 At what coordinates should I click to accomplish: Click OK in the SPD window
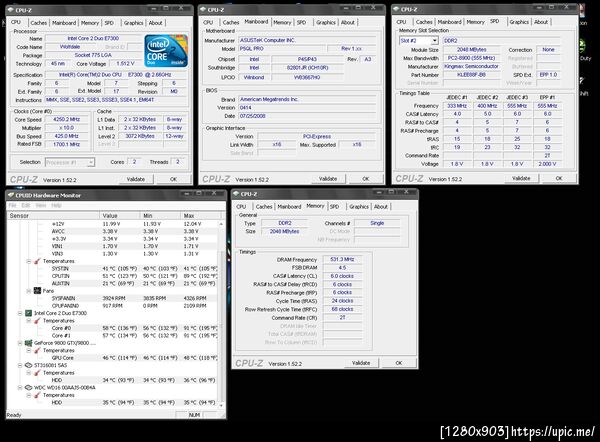(x=559, y=178)
